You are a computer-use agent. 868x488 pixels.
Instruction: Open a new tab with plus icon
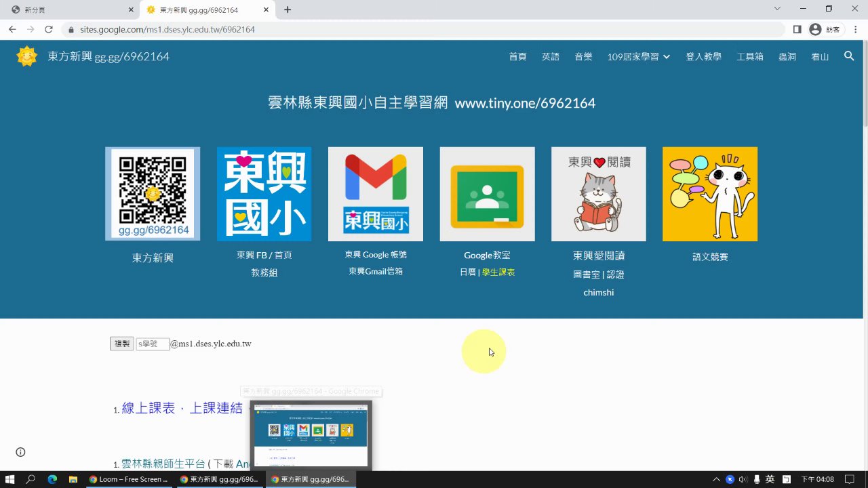pyautogui.click(x=288, y=9)
